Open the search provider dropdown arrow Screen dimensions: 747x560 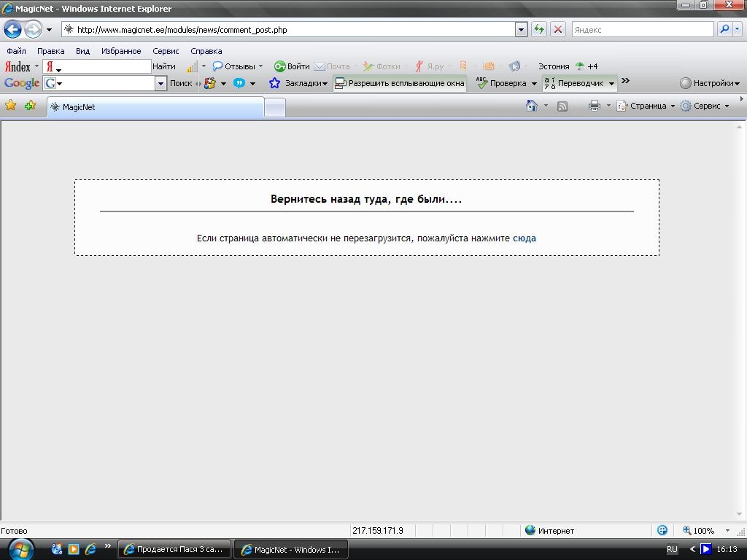coord(738,29)
